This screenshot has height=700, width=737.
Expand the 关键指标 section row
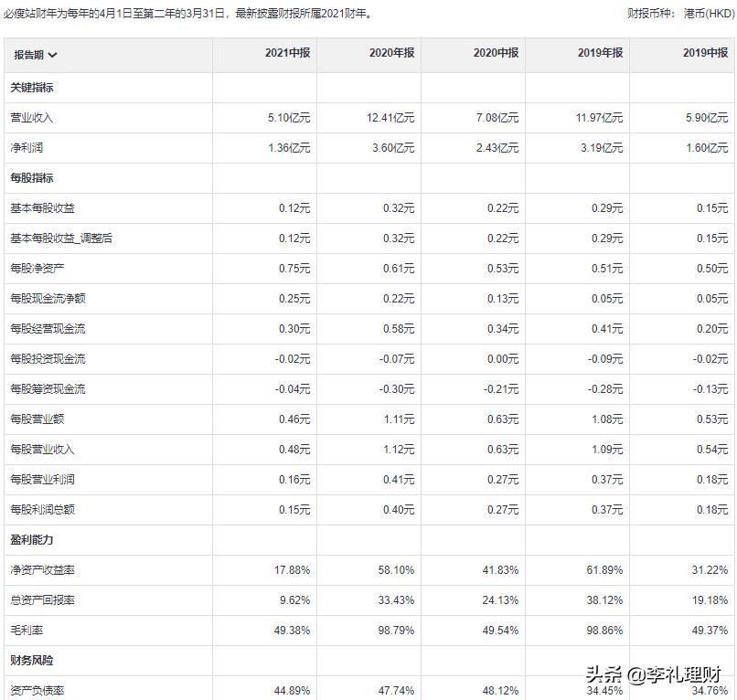(37, 88)
